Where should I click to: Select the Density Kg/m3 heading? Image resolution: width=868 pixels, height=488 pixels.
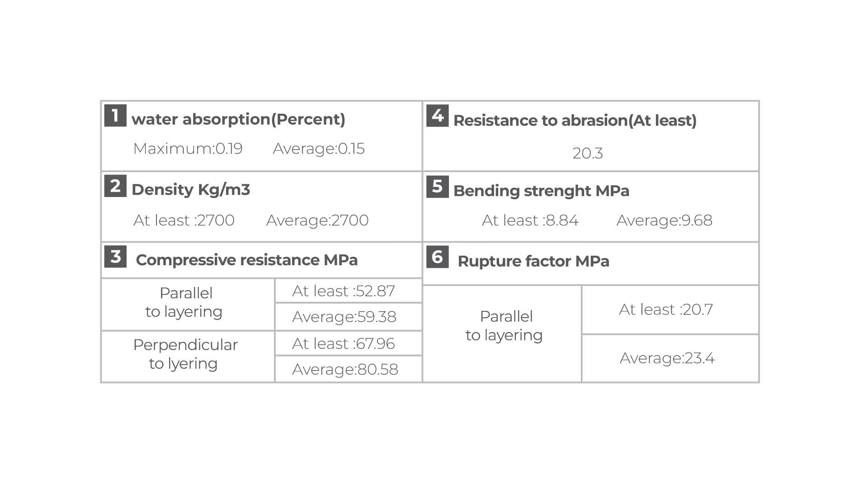point(191,190)
